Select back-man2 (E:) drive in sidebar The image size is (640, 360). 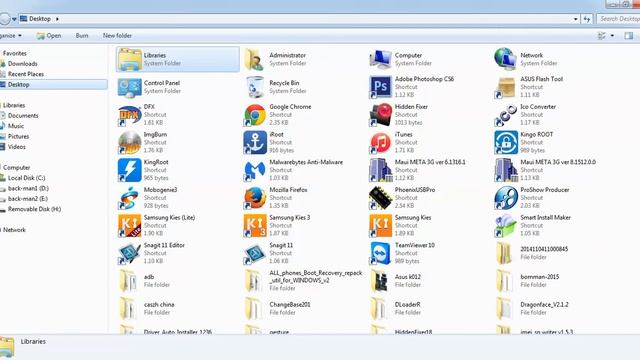(x=28, y=199)
